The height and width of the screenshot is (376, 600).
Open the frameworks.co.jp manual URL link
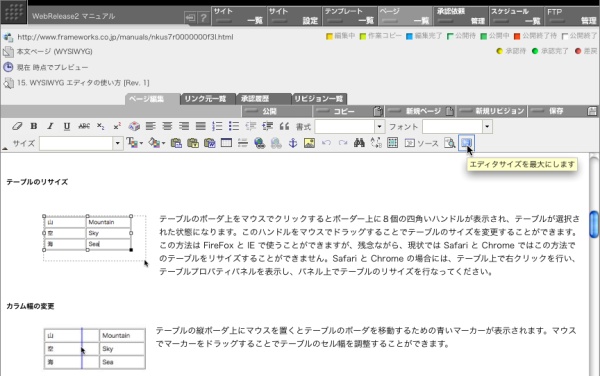pos(126,37)
